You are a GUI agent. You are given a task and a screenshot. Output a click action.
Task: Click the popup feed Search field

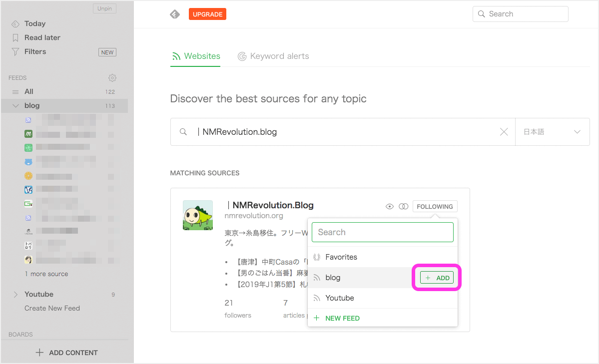pyautogui.click(x=382, y=232)
